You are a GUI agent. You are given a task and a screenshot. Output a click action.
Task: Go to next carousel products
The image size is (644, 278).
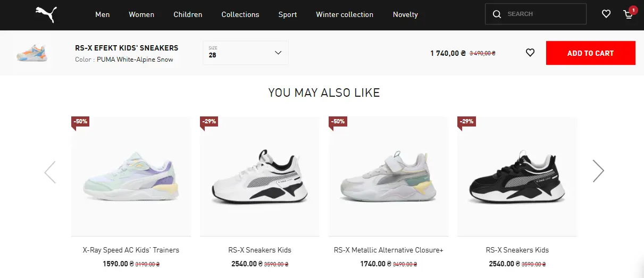598,171
